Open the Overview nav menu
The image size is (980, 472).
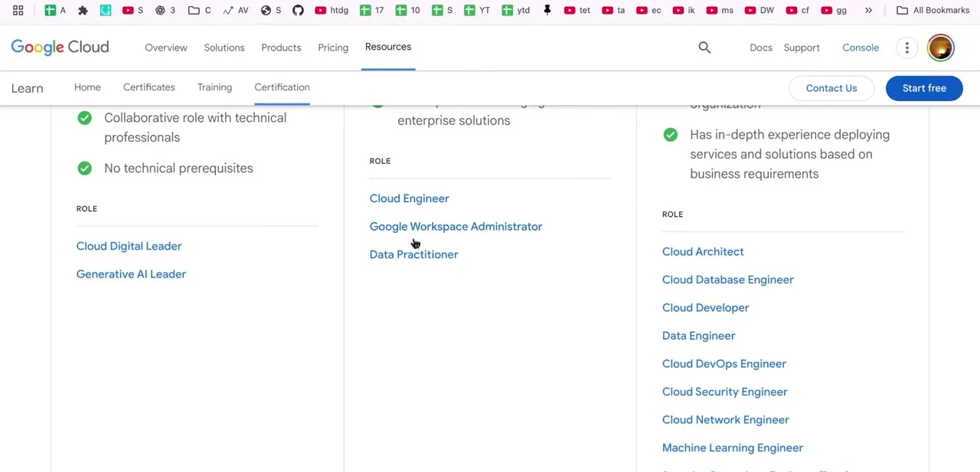coord(166,48)
